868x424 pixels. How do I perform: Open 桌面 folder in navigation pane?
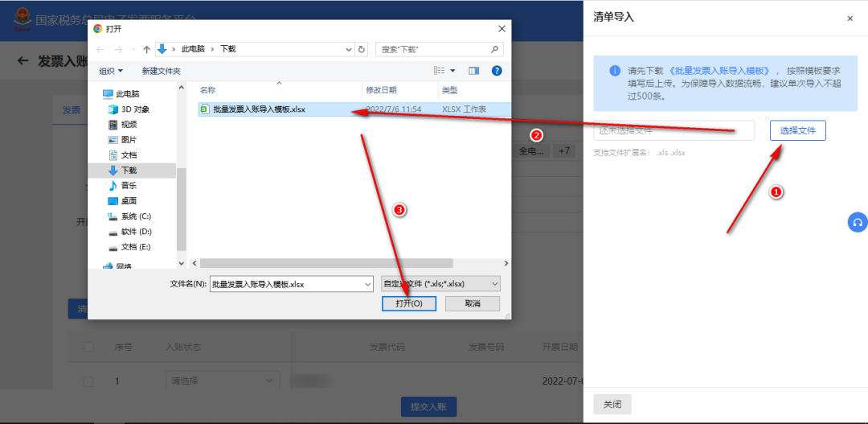point(129,201)
